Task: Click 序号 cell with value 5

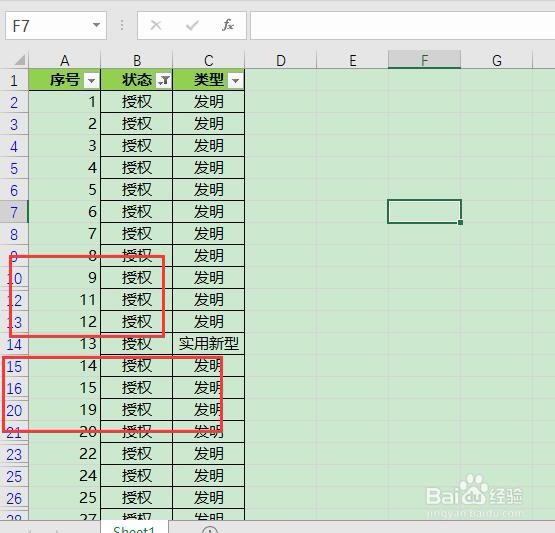Action: pyautogui.click(x=65, y=190)
